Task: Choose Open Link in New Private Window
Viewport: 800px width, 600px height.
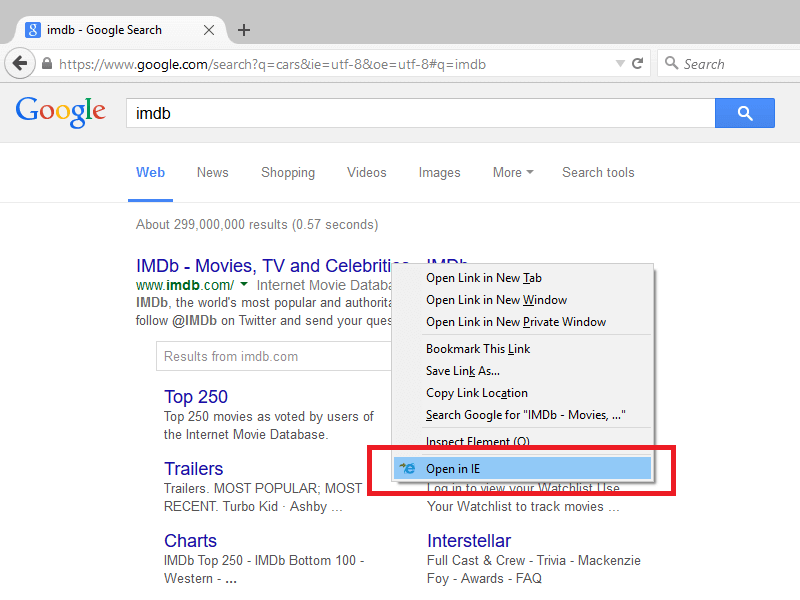Action: click(x=523, y=322)
